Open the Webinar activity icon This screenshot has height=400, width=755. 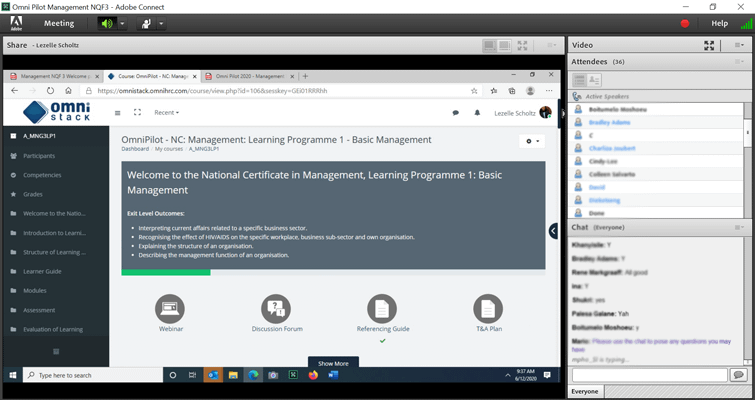pos(170,309)
